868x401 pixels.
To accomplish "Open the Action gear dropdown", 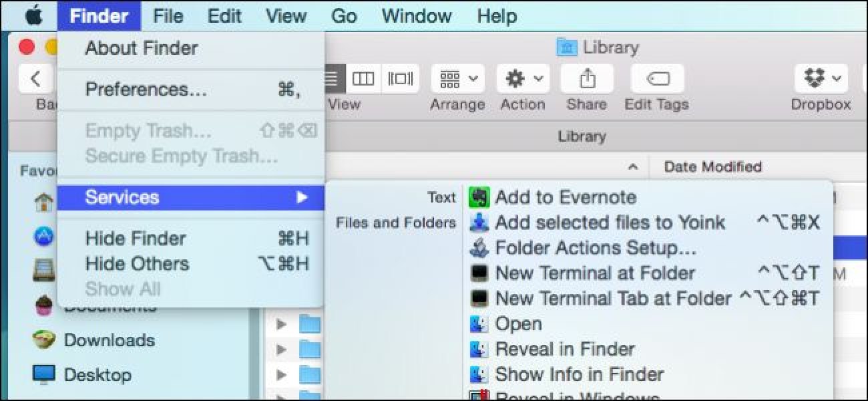I will [x=523, y=79].
